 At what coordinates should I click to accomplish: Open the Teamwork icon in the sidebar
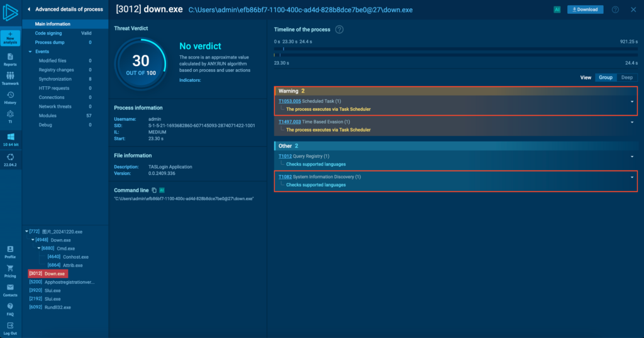point(10,78)
